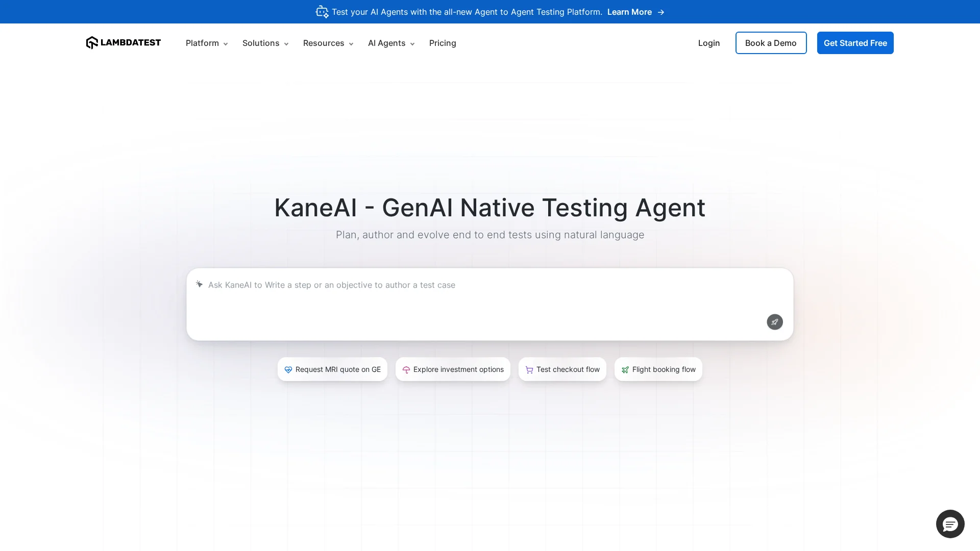Click the robot agent icon in banner
This screenshot has height=551, width=980.
tap(322, 12)
